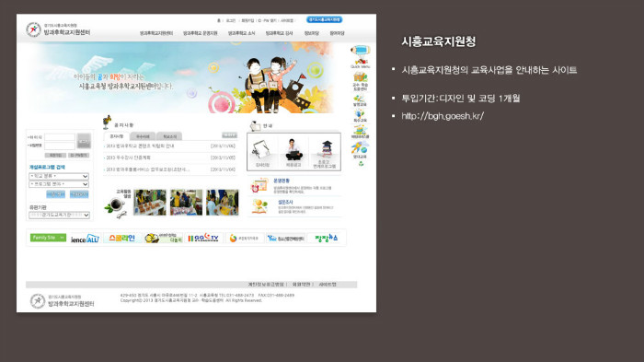Image resolution: width=644 pixels, height=362 pixels.
Task: Click the 설문조사 book icon
Action: tap(259, 206)
